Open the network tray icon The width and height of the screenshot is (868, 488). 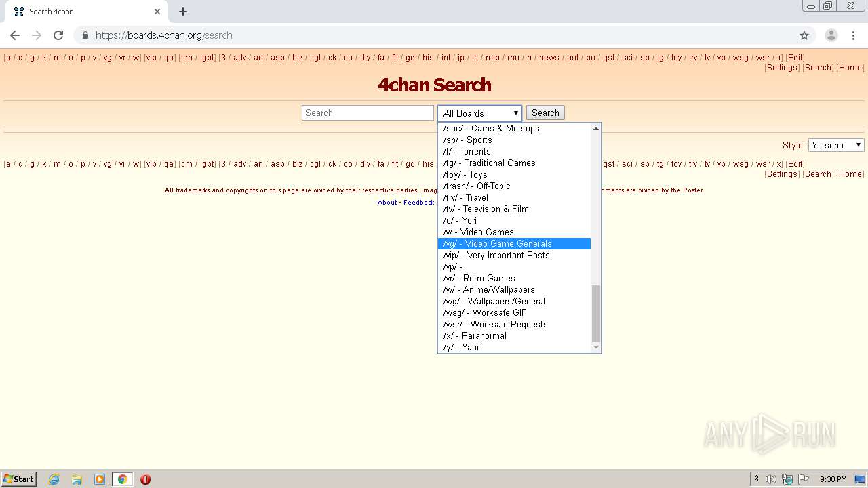(787, 479)
